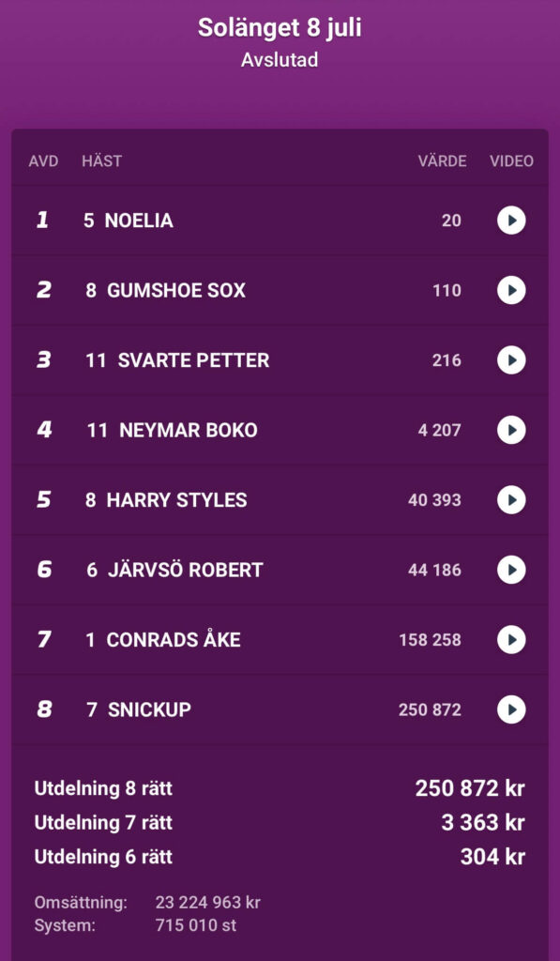Click the Utdelning 8 rätt payout row
The height and width of the screenshot is (961, 560).
pos(280,788)
